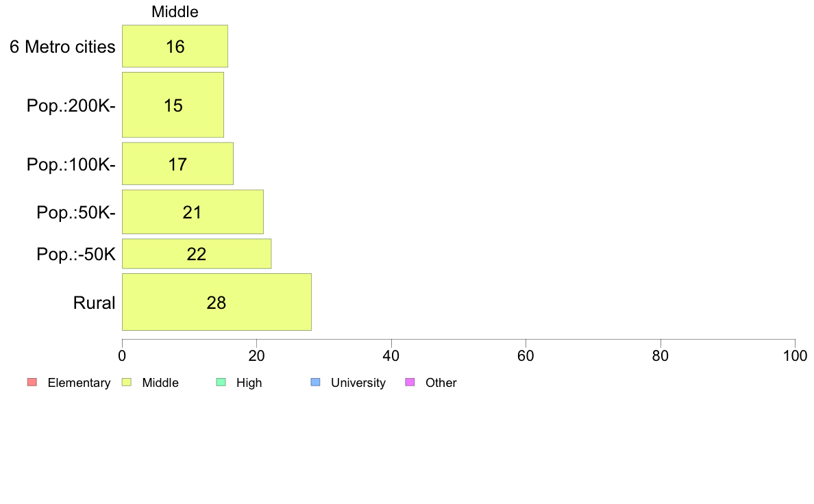Select the Pop.:50K- bar showing 21

193,212
